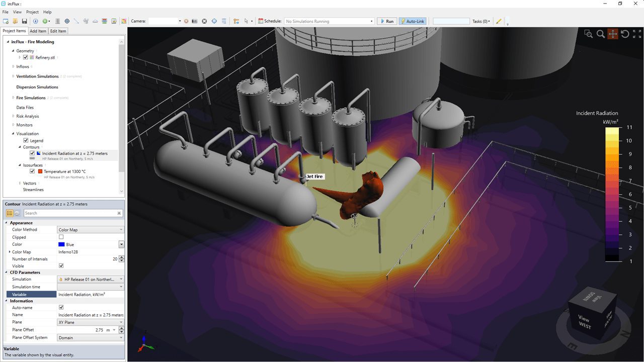Click the fullscreen expand icon in viewport

(x=636, y=34)
